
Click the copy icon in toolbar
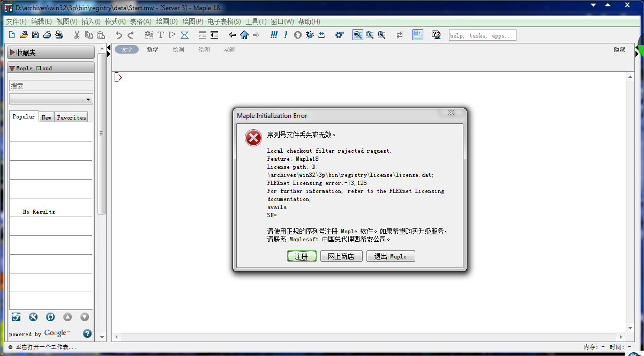(x=89, y=35)
